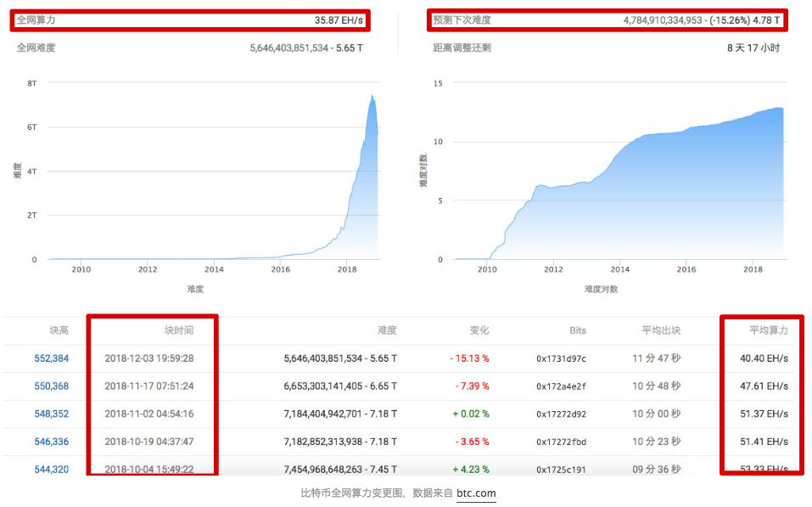
Task: Click the -15.13 % change cell
Action: click(x=469, y=358)
